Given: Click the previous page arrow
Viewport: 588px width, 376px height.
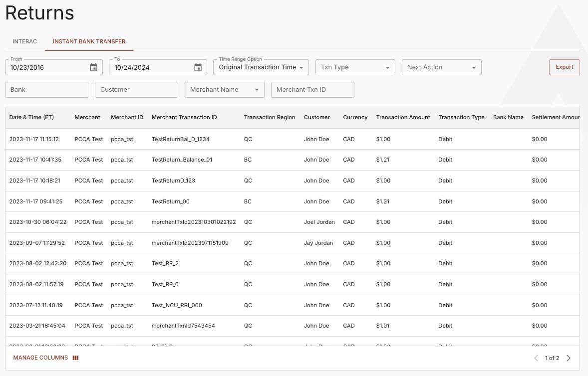Looking at the screenshot, I should click(536, 358).
